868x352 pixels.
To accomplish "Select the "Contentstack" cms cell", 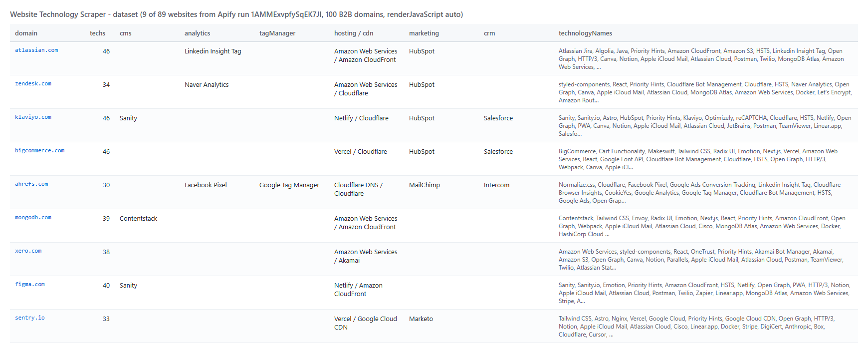I will pyautogui.click(x=138, y=219).
